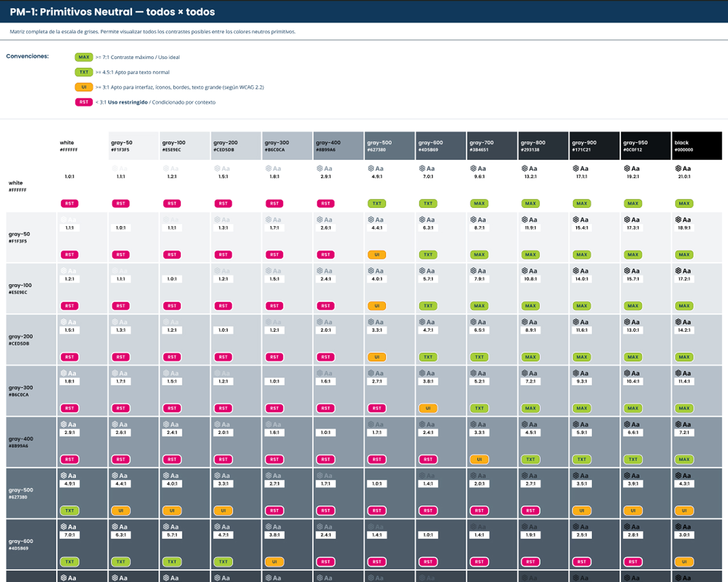Click the MAX badge in white row, black column
Viewport: 728px width, 582px height.
(x=684, y=204)
